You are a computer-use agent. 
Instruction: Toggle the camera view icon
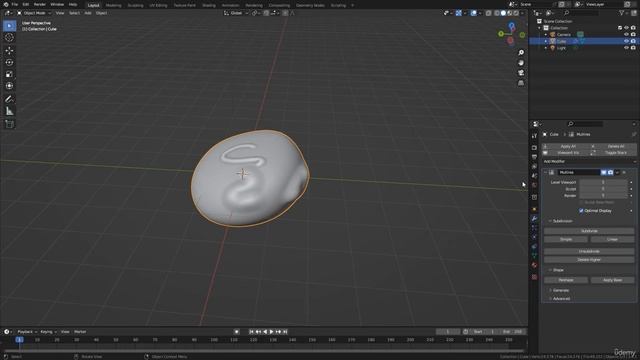tap(521, 73)
